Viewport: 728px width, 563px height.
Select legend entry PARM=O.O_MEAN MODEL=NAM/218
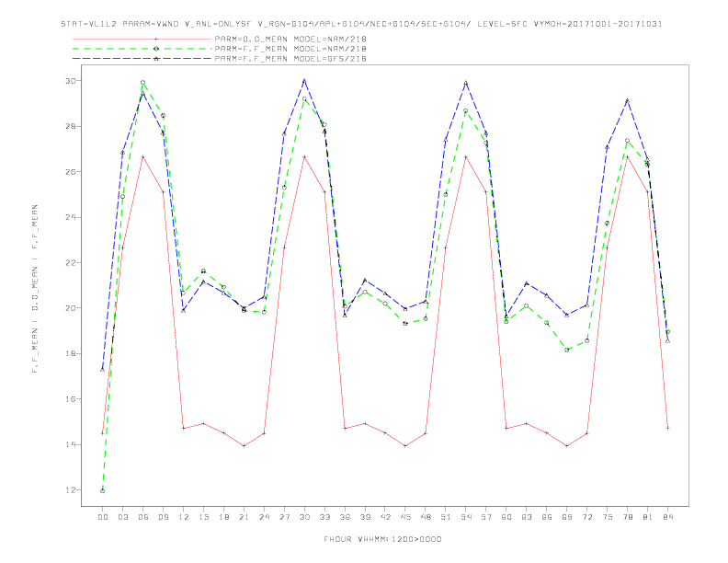pos(290,39)
